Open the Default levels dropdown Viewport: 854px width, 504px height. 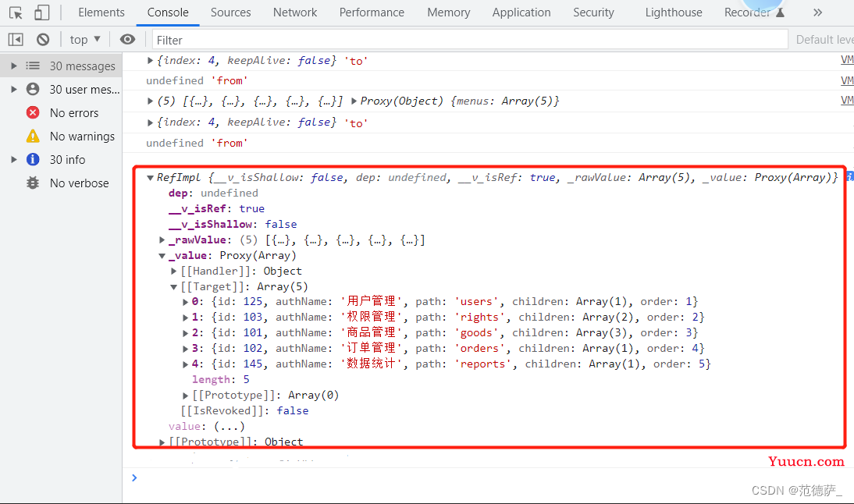tap(824, 39)
